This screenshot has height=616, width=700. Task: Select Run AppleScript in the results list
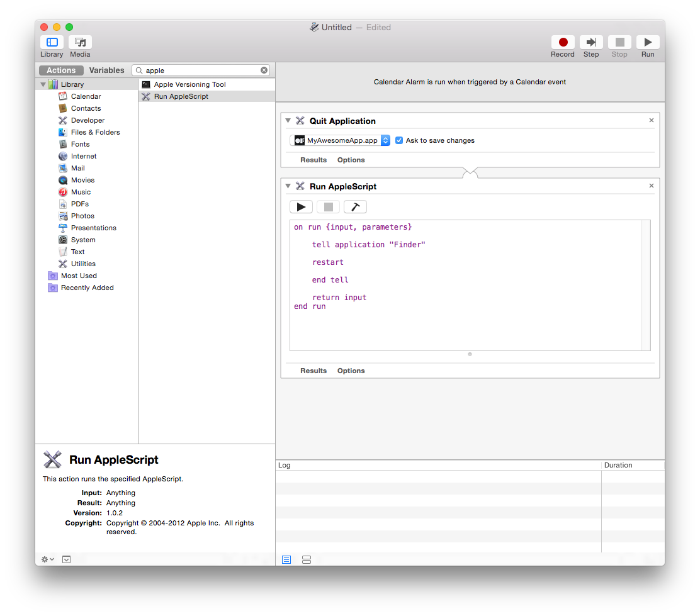click(x=206, y=96)
